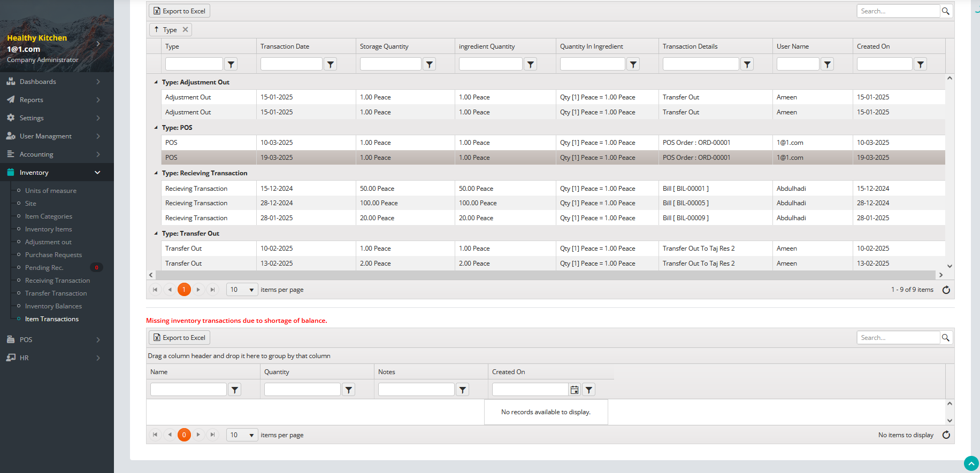
Task: Refresh the missing transactions grid
Action: tap(946, 435)
